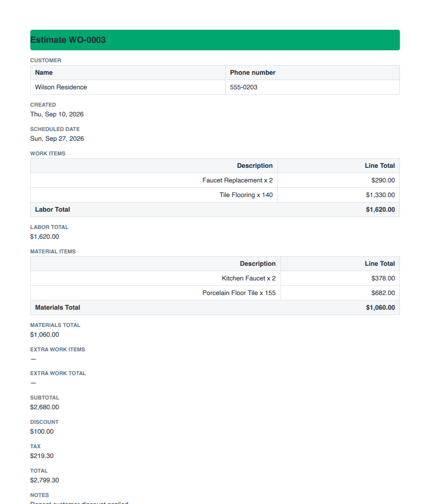Screen dimensions: 430x504
Task: Select the date Thu, Sep 10, 2026
Action: click(57, 114)
